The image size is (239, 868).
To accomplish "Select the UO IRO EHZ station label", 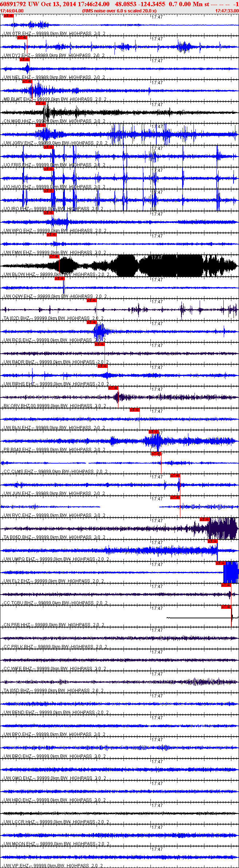I will point(16,209).
